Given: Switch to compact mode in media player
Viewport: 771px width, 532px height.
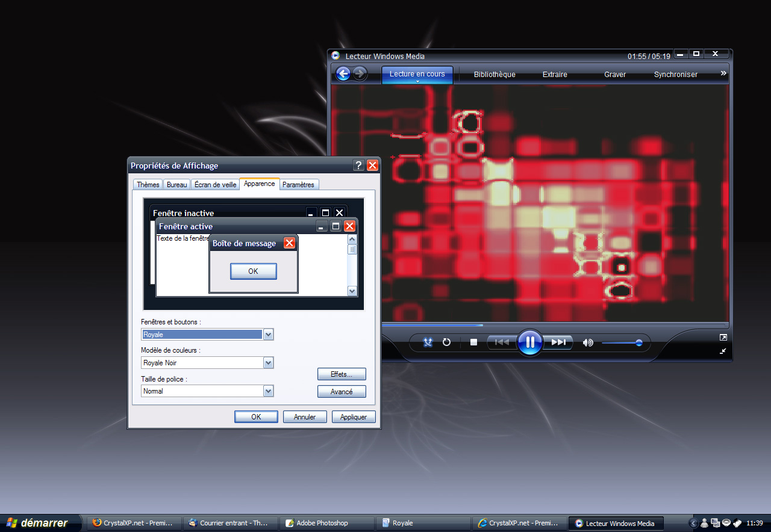Looking at the screenshot, I should tap(723, 351).
